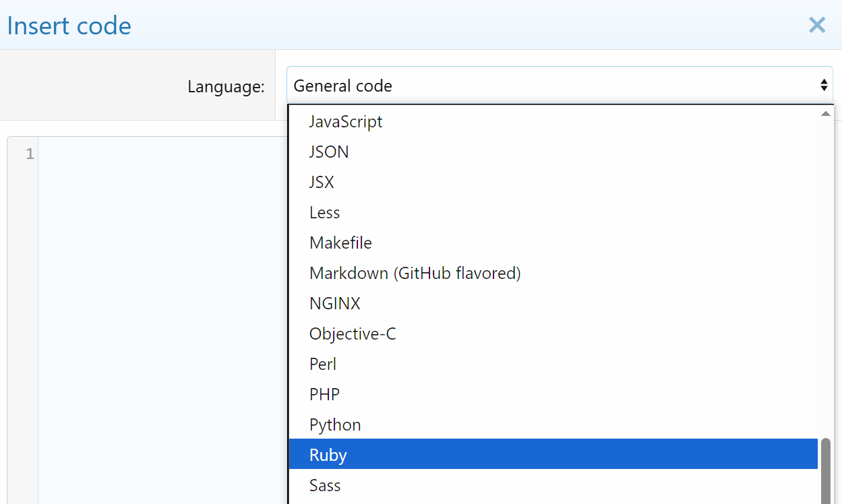Select PHP from the language options
Viewport: 842px width, 504px height.
click(x=553, y=395)
